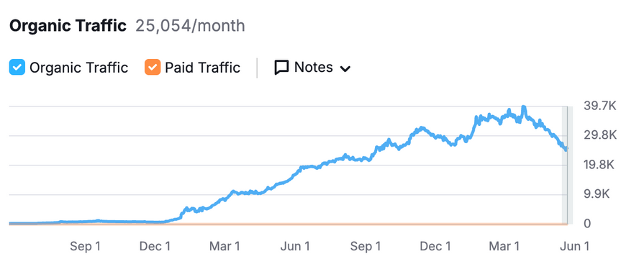644x259 pixels.
Task: Uncheck the Paid Traffic checkbox
Action: (153, 68)
